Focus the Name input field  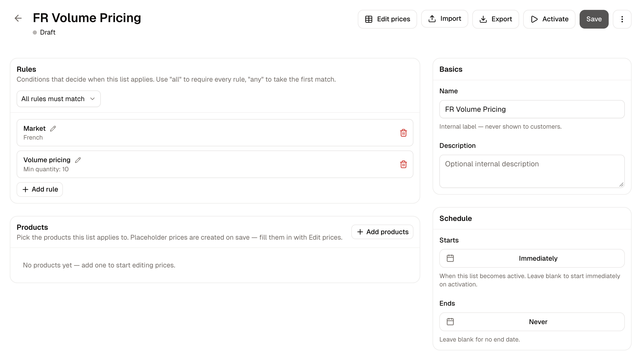pos(532,109)
